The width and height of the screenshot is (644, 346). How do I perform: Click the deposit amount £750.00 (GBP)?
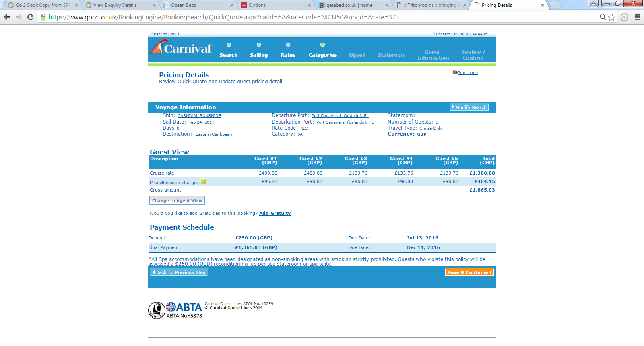(x=254, y=238)
